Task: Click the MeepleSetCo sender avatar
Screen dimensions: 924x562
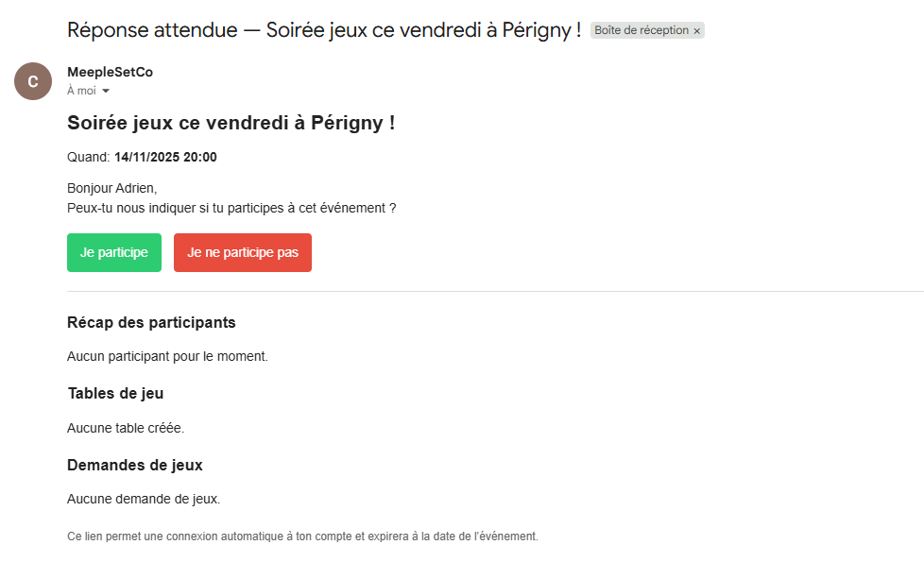Action: pos(33,81)
